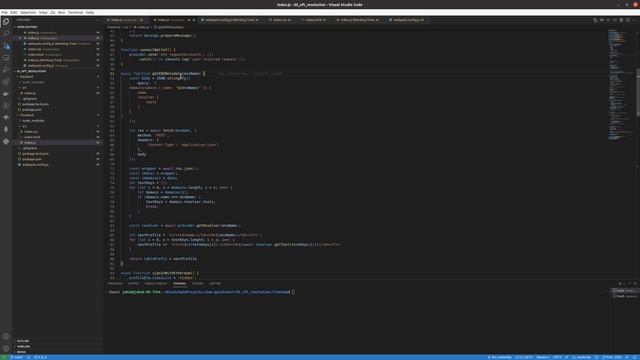640x360 pixels.
Task: Switch to webpack.config.js (Working Tree) tab
Action: [230, 20]
